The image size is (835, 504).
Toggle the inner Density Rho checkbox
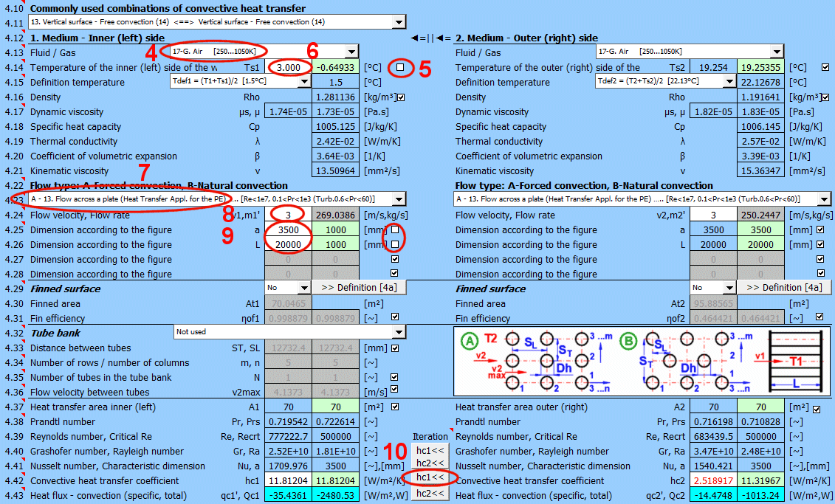pyautogui.click(x=401, y=97)
